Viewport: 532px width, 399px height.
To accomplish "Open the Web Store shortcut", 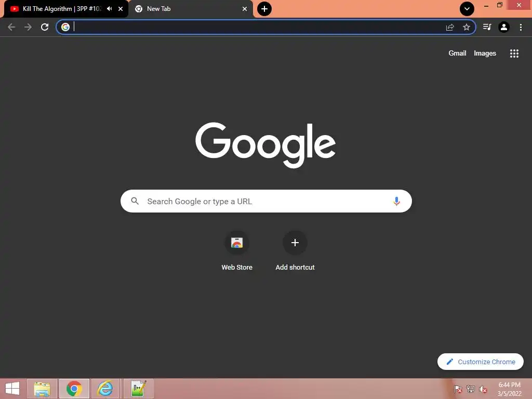I will point(237,243).
